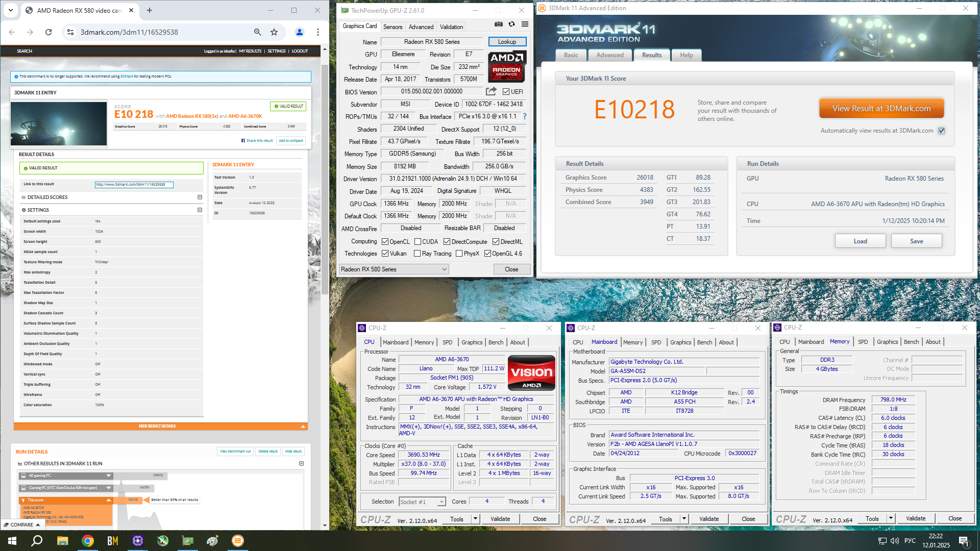The width and height of the screenshot is (980, 551).
Task: Open the Tools dropdown arrow in CPU-Z Mainboard window
Action: [684, 519]
